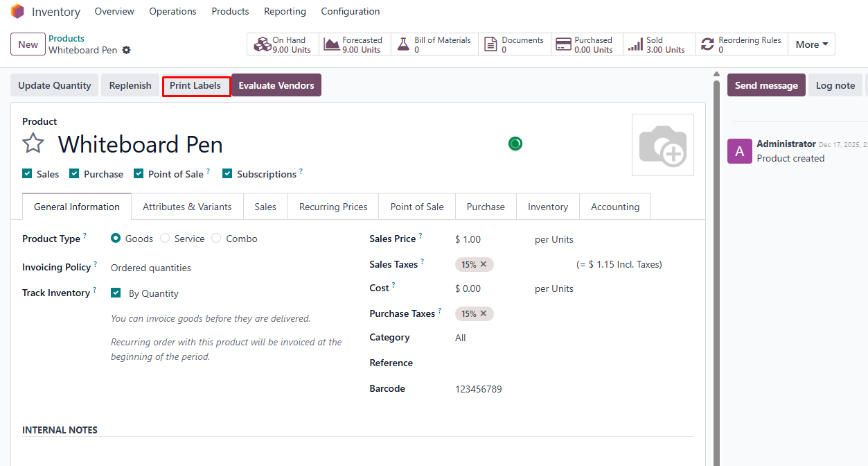Disable Track Inventory checkbox

pyautogui.click(x=116, y=293)
